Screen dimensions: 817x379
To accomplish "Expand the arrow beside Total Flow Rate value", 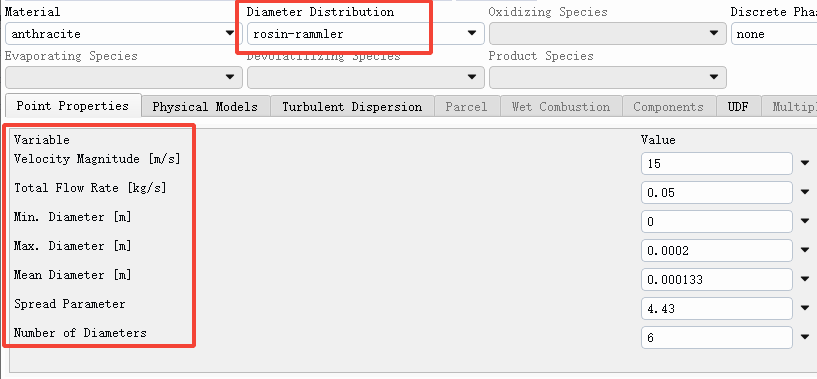I will pos(805,193).
